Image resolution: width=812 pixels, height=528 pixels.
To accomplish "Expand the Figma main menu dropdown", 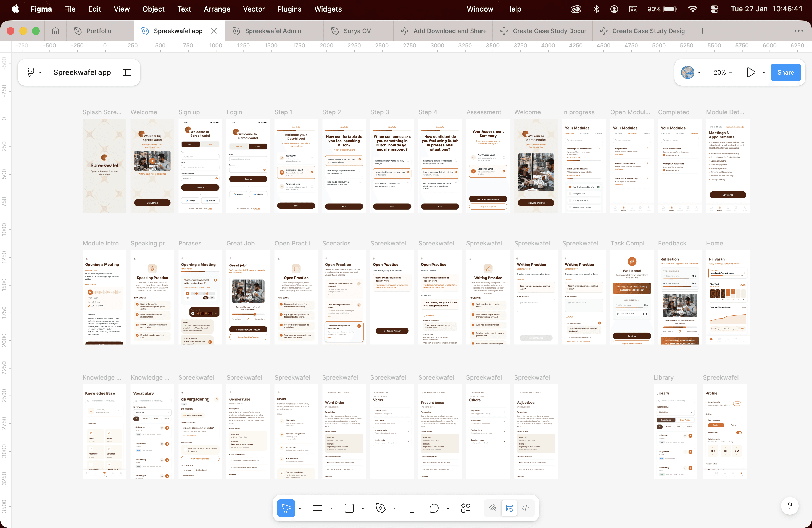I will pyautogui.click(x=34, y=72).
